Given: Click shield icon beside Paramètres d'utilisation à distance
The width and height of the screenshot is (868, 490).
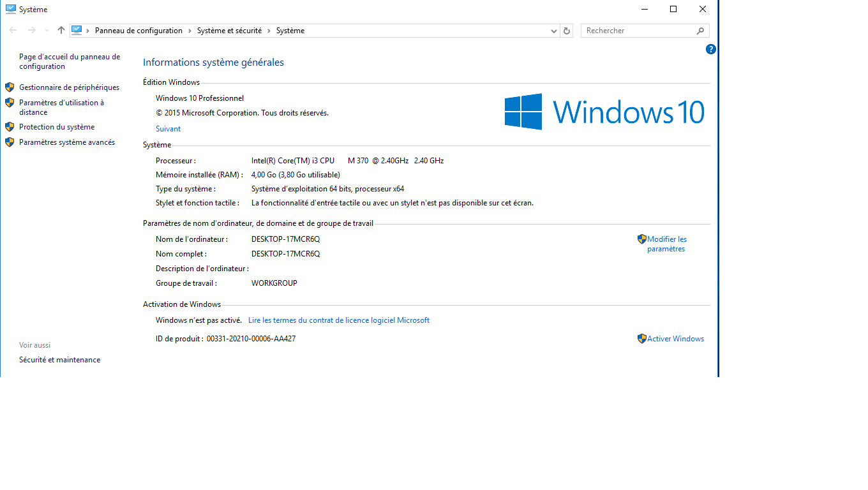Looking at the screenshot, I should pyautogui.click(x=10, y=103).
